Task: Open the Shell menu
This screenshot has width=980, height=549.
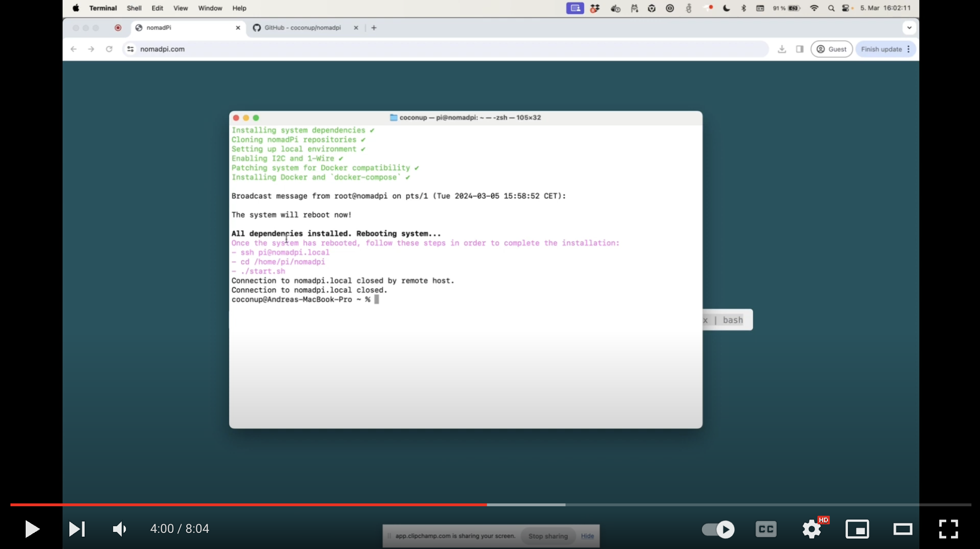Action: [x=134, y=8]
